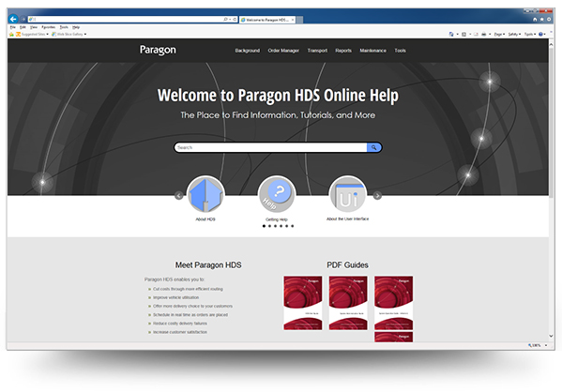The height and width of the screenshot is (392, 562).
Task: Open the Safety dropdown in command bar
Action: point(514,34)
